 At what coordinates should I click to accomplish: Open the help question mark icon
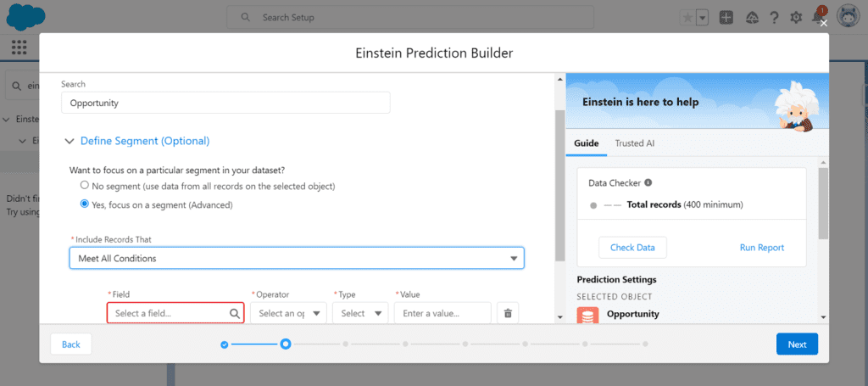[774, 18]
